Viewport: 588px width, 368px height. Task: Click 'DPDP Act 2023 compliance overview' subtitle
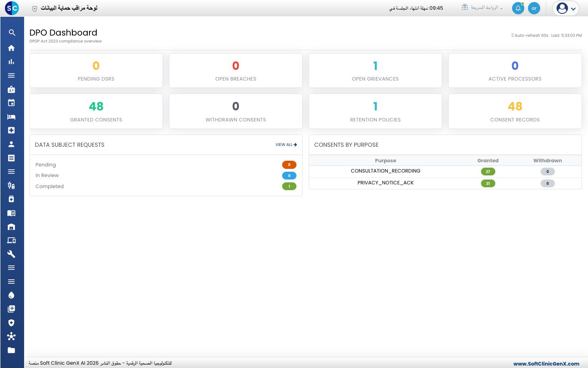tap(66, 41)
